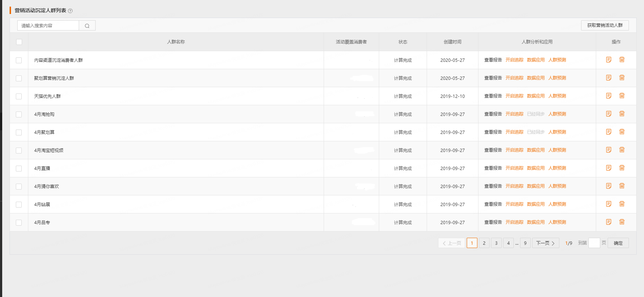Screen dimensions: 644x297
Task: Open page 9 in pagination
Action: (525, 243)
